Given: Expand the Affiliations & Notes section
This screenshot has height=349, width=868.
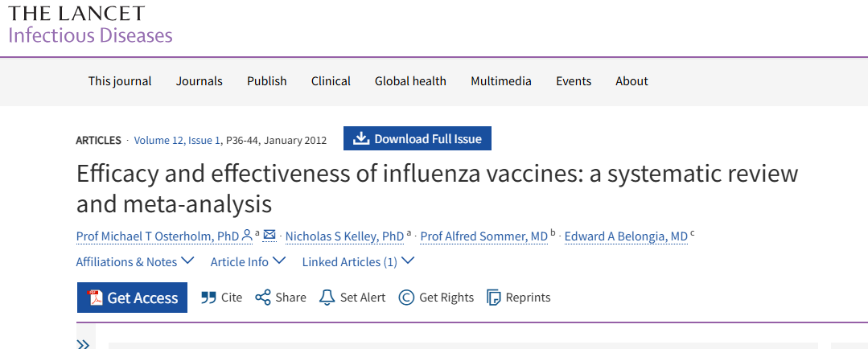Looking at the screenshot, I should pyautogui.click(x=135, y=261).
